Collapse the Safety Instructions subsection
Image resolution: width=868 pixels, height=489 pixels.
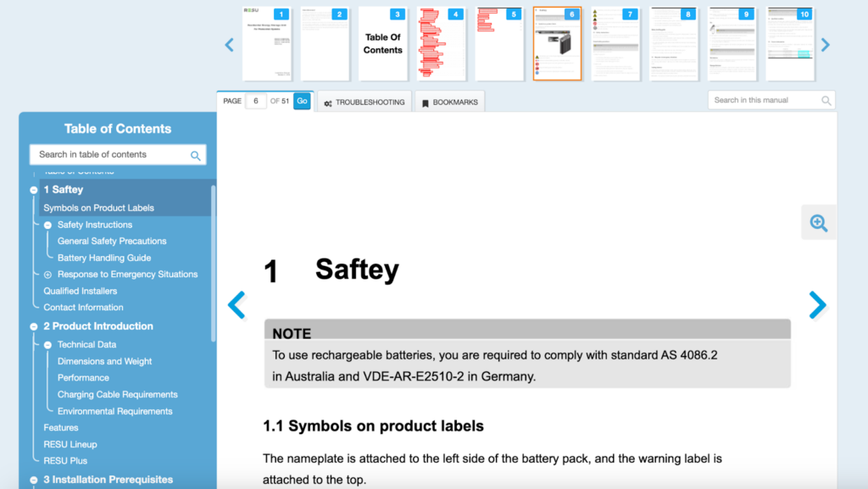(47, 224)
